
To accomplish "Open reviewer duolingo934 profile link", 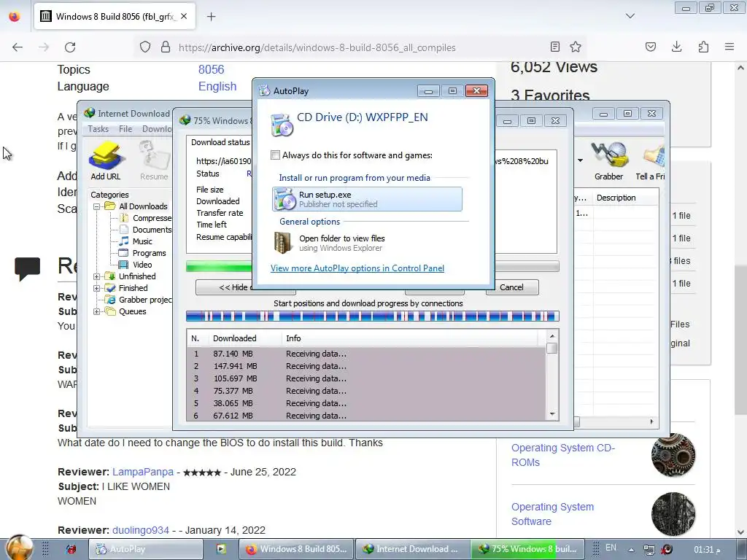I will [x=141, y=530].
